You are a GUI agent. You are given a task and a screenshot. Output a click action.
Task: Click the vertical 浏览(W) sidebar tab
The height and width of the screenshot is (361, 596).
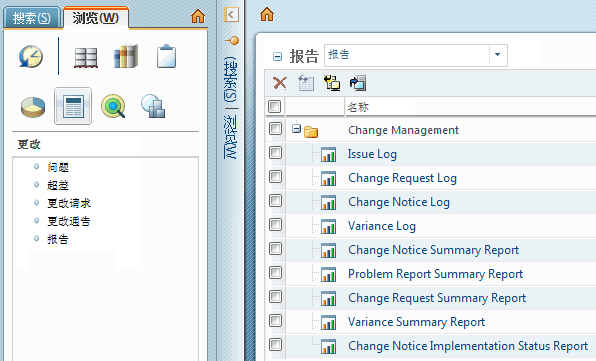coord(230,136)
